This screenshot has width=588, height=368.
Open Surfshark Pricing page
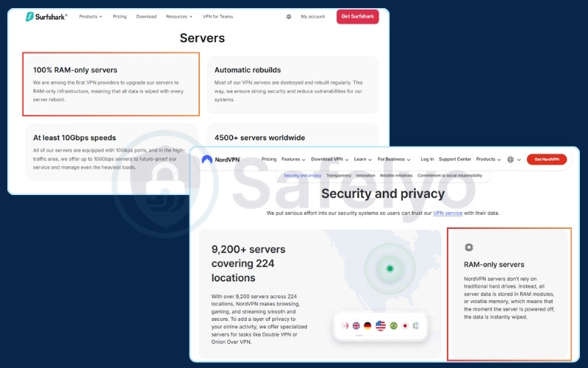(x=120, y=16)
